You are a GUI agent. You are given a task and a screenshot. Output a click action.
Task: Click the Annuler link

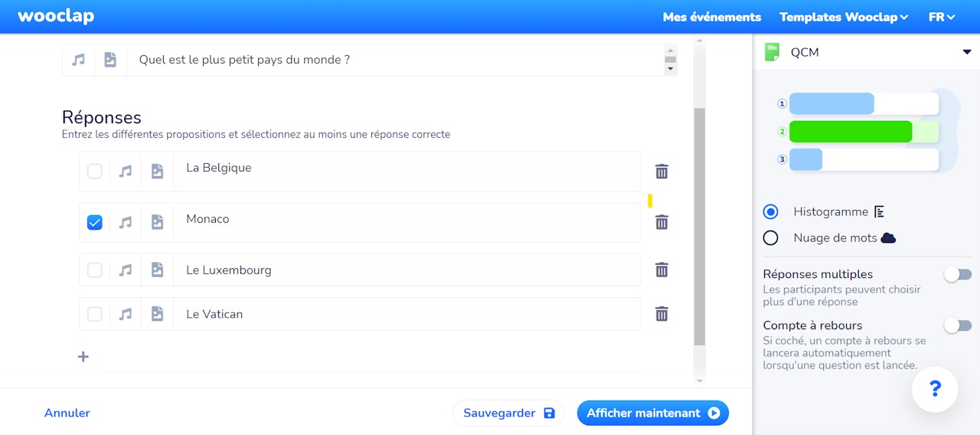tap(67, 413)
